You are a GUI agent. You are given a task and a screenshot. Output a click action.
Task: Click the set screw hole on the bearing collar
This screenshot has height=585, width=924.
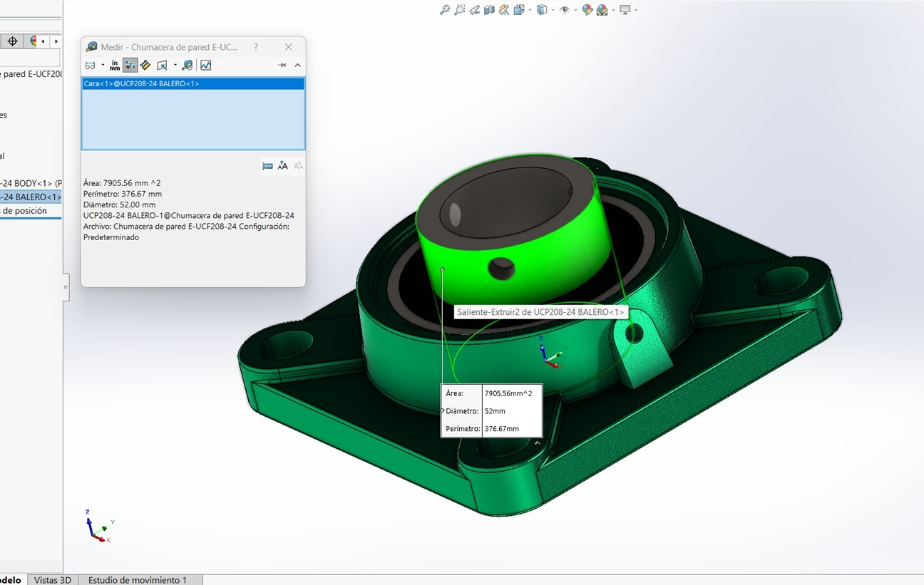(501, 269)
